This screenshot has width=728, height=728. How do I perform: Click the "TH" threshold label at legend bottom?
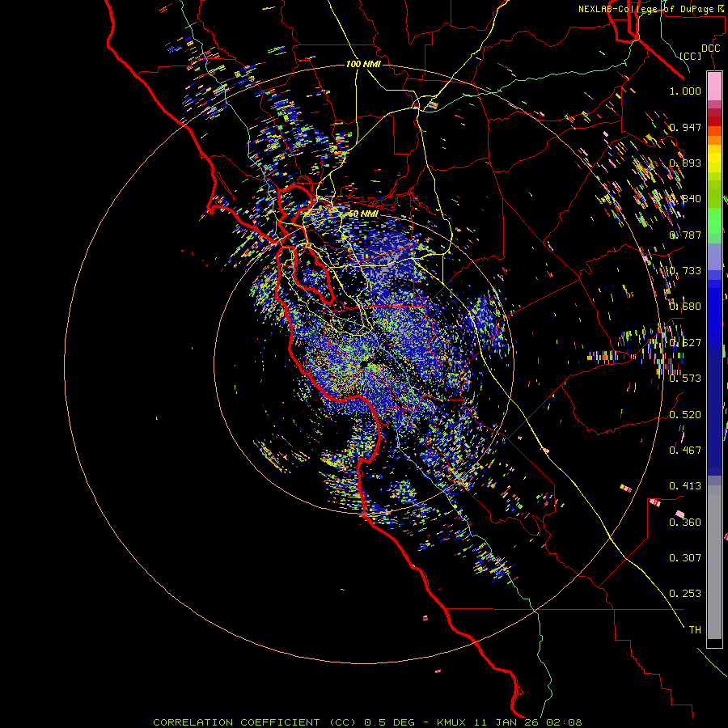click(695, 629)
